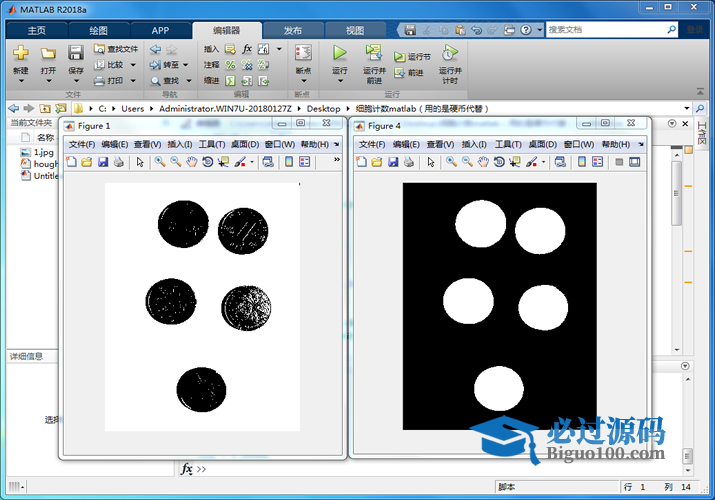Switch to the Publish (发布) ribbon tab

pyautogui.click(x=292, y=30)
